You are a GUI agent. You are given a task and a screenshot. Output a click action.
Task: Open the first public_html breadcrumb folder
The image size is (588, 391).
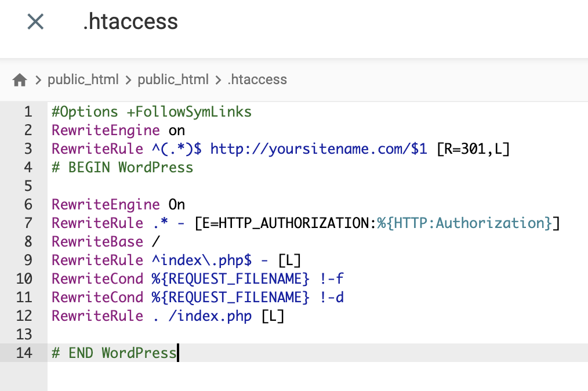coord(84,79)
